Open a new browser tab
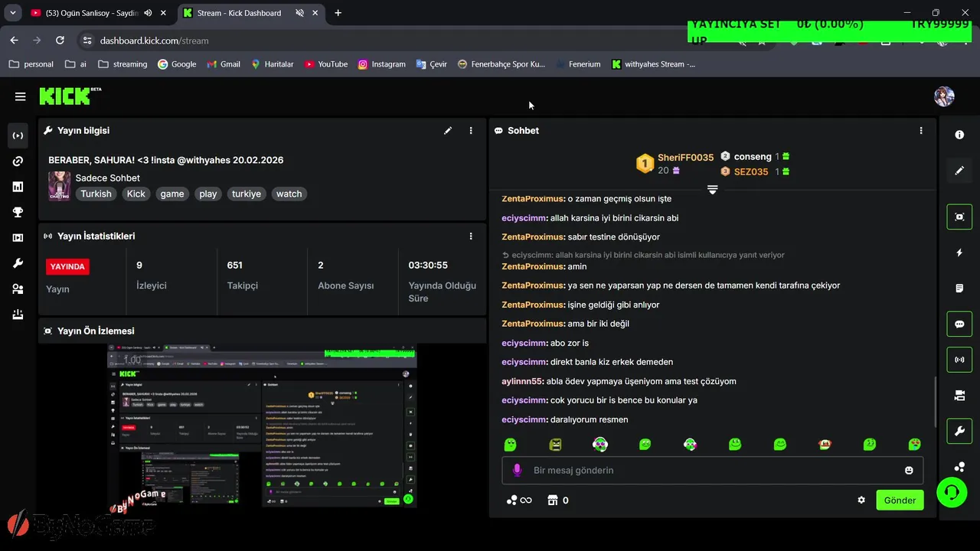Image resolution: width=980 pixels, height=551 pixels. pos(338,13)
